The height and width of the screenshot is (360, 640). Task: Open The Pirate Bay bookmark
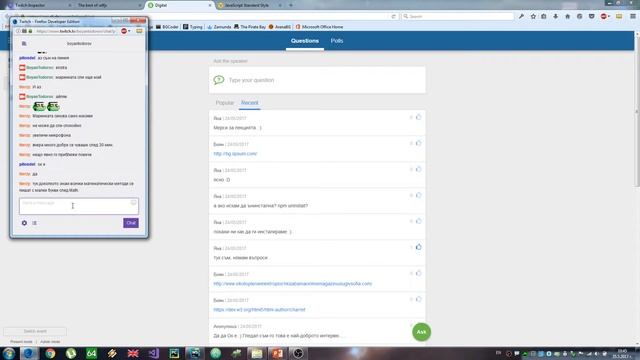[250, 27]
